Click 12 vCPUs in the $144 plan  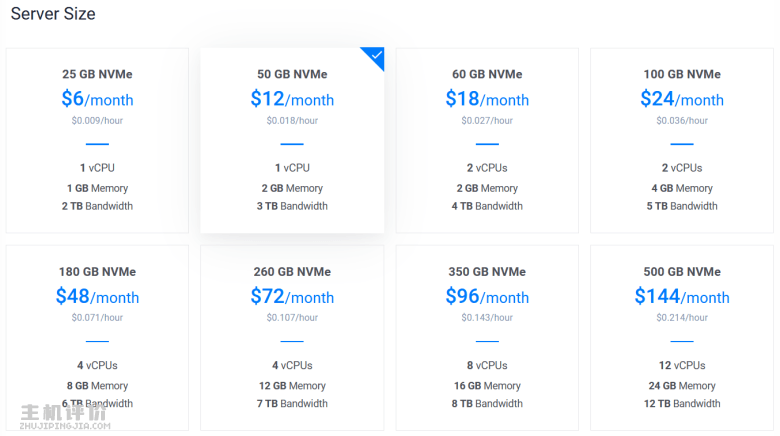coord(682,365)
